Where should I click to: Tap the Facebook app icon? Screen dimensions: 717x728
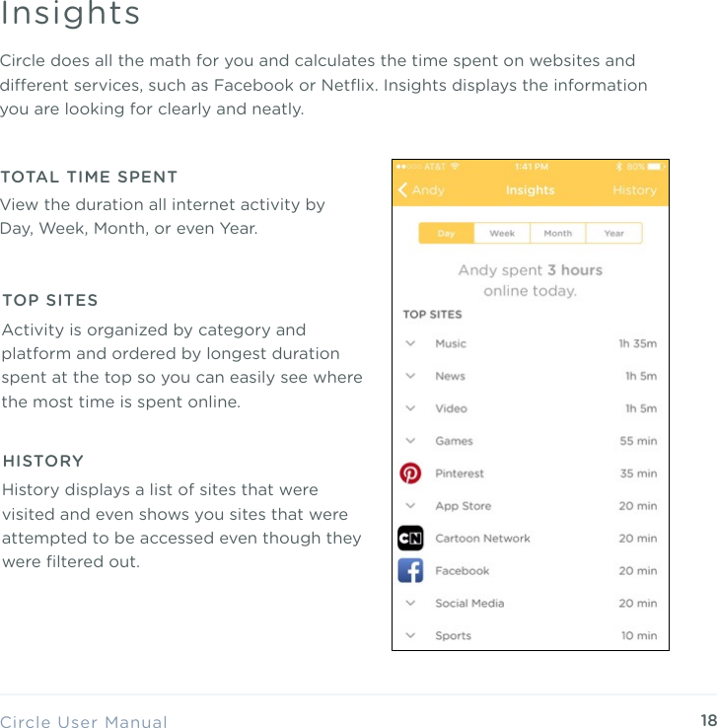[410, 571]
